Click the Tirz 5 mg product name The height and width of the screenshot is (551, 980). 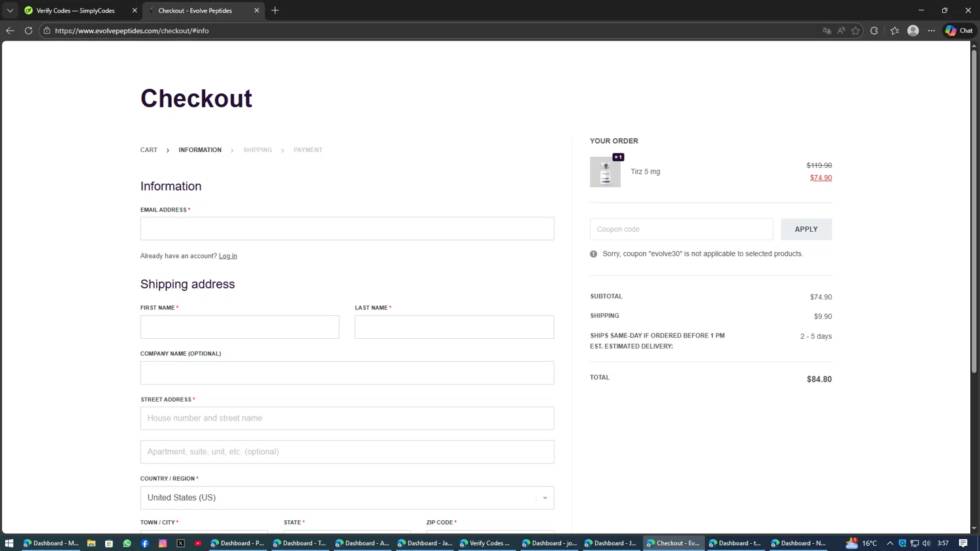[x=645, y=172]
